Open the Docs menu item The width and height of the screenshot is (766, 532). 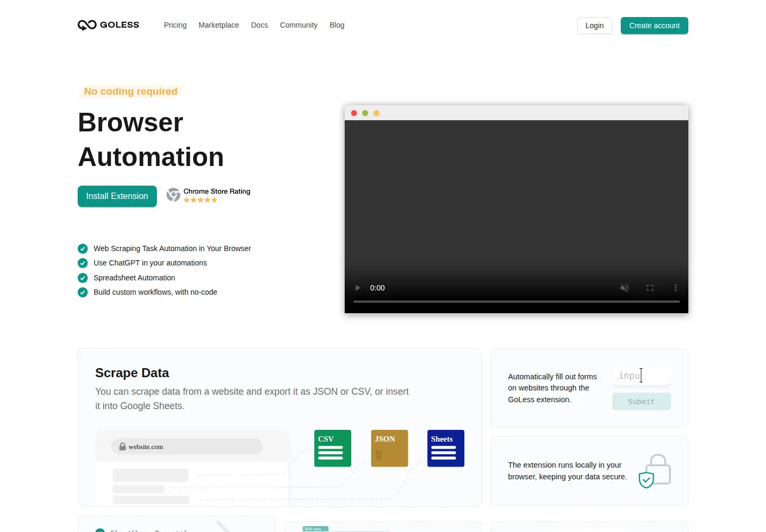coord(260,25)
